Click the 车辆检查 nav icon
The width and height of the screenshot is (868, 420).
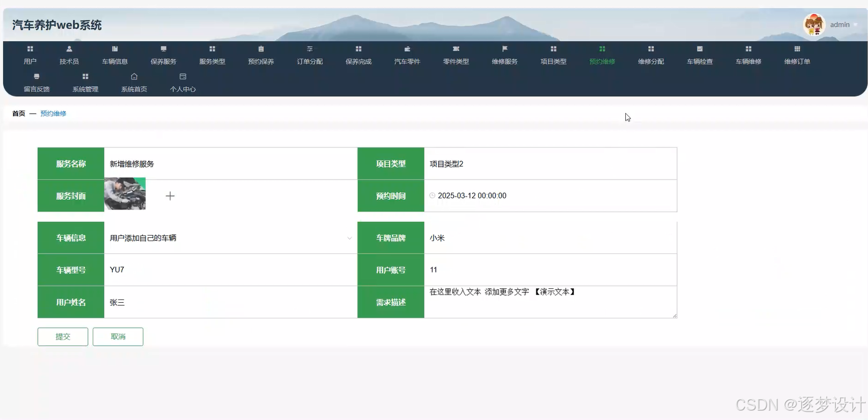pyautogui.click(x=700, y=49)
